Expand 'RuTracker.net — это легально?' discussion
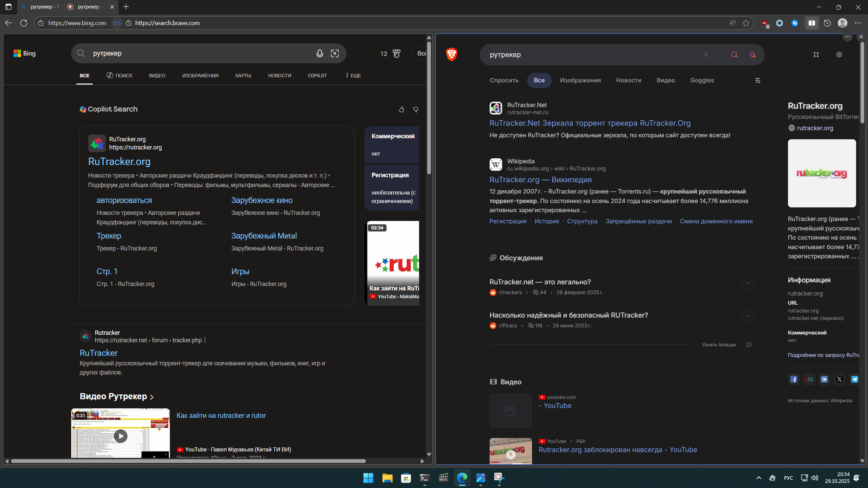The height and width of the screenshot is (488, 868). tap(748, 283)
